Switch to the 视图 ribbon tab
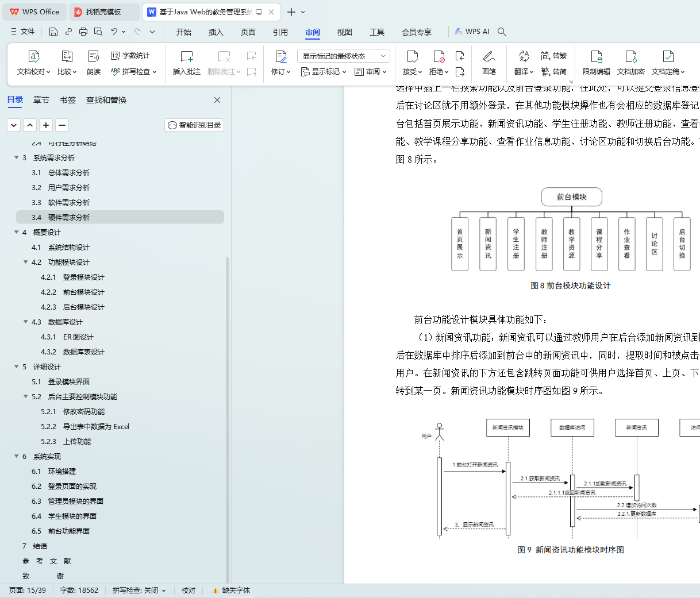The height and width of the screenshot is (598, 700). (345, 32)
